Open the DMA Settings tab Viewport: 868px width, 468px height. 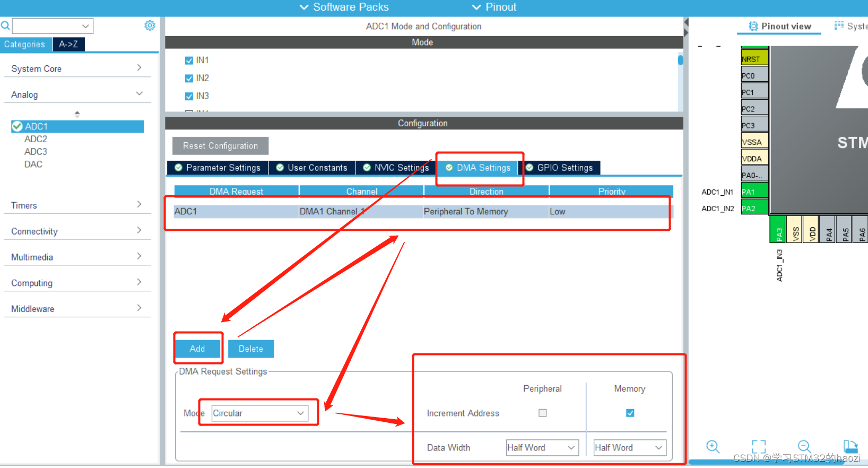[x=478, y=168]
